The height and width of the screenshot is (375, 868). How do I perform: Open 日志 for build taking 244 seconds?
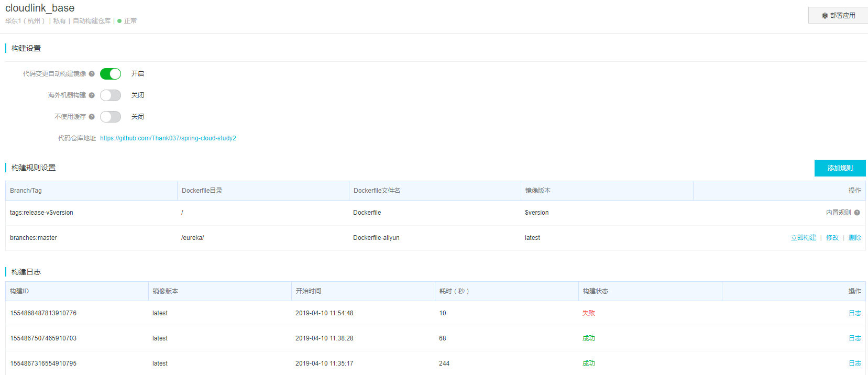click(x=854, y=363)
